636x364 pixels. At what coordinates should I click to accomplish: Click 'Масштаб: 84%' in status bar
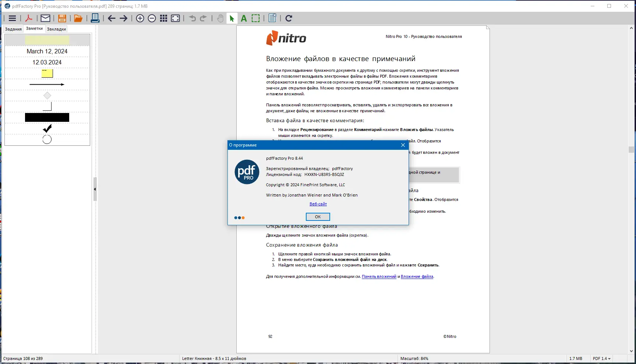pyautogui.click(x=414, y=358)
